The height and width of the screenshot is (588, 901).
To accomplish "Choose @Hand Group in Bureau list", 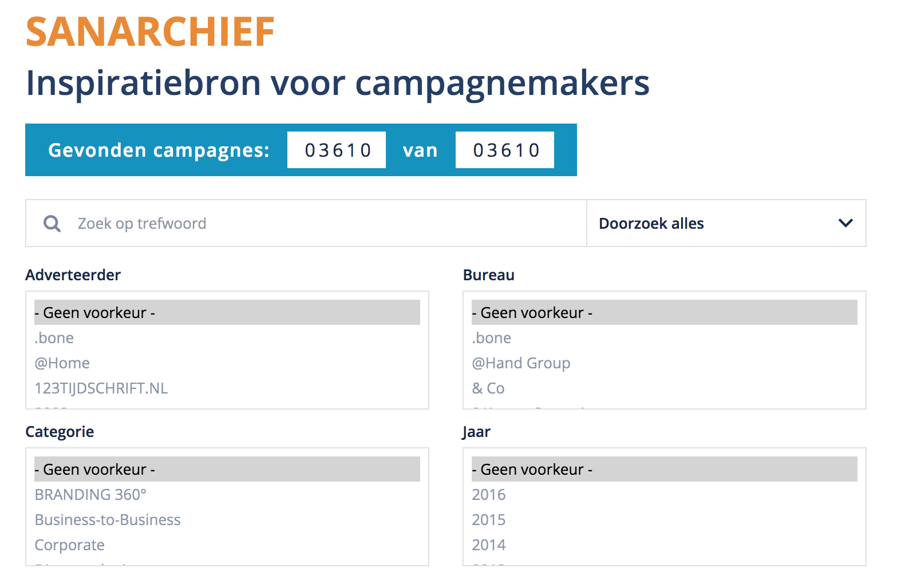I will click(521, 363).
